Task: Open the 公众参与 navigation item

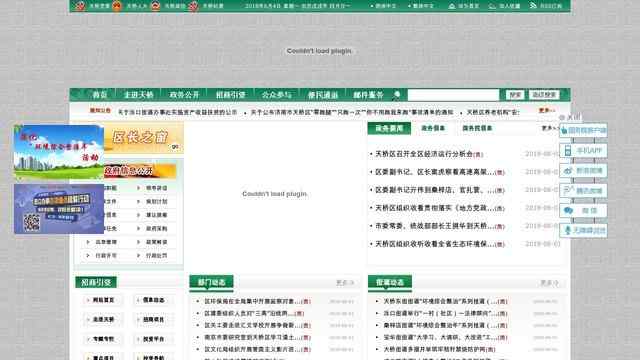Action: (x=276, y=95)
